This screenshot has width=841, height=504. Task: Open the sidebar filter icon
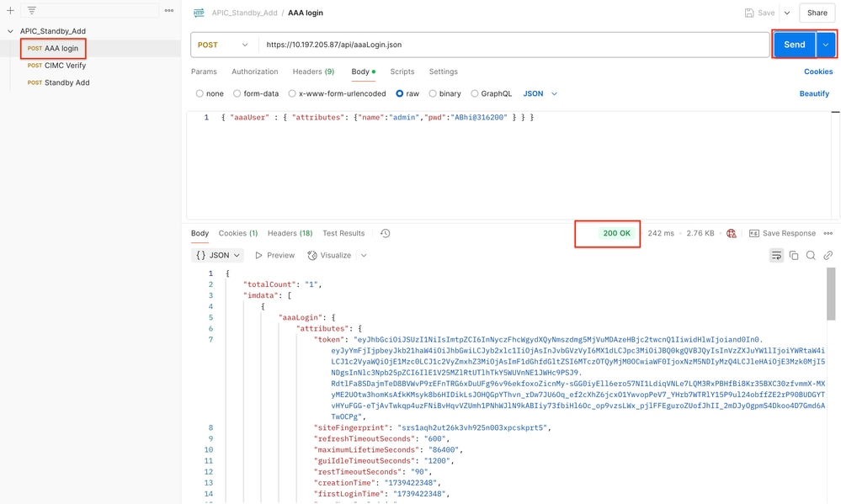coord(32,10)
